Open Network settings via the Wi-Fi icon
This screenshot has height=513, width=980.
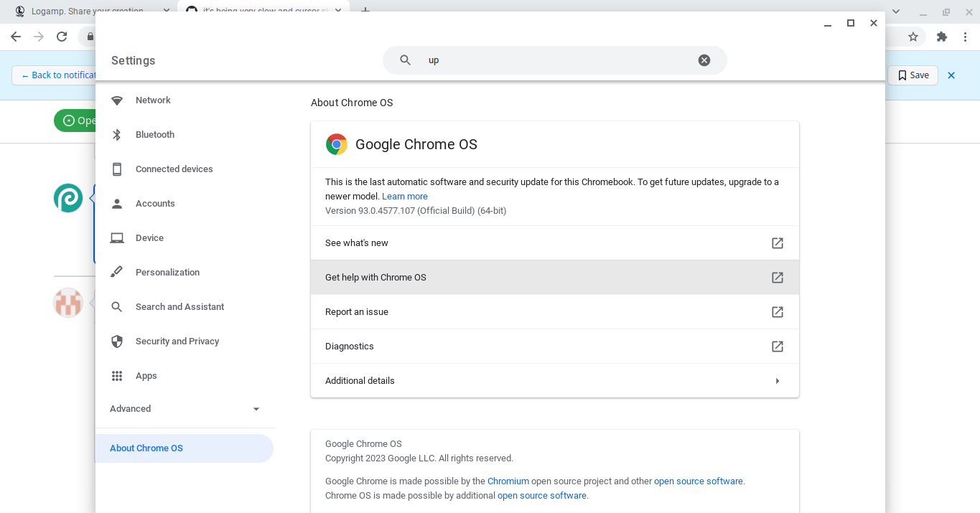pyautogui.click(x=116, y=100)
